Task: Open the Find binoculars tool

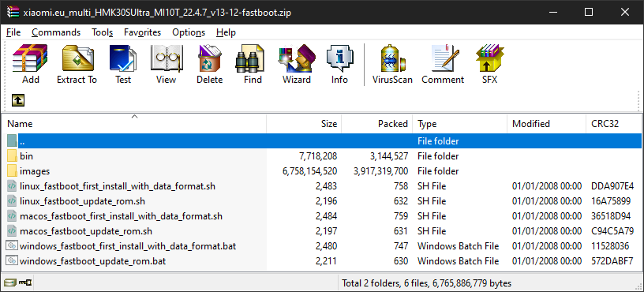Action: pyautogui.click(x=249, y=58)
